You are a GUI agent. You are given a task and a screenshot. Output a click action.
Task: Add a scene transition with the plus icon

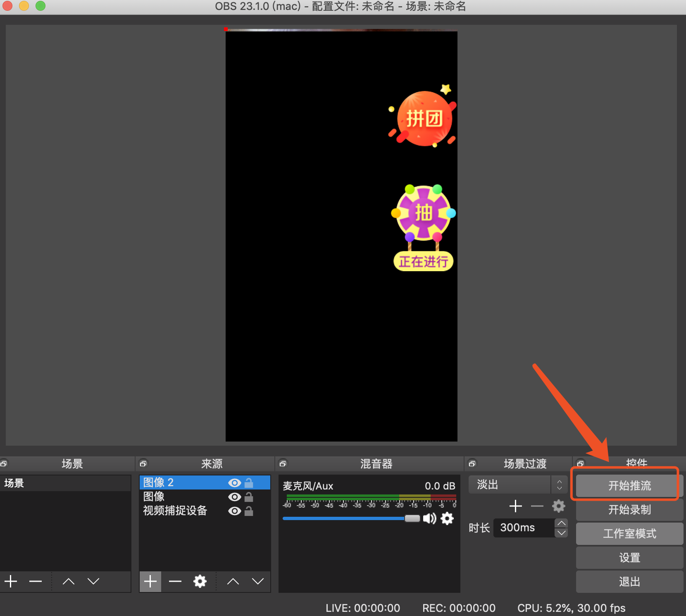pos(516,506)
